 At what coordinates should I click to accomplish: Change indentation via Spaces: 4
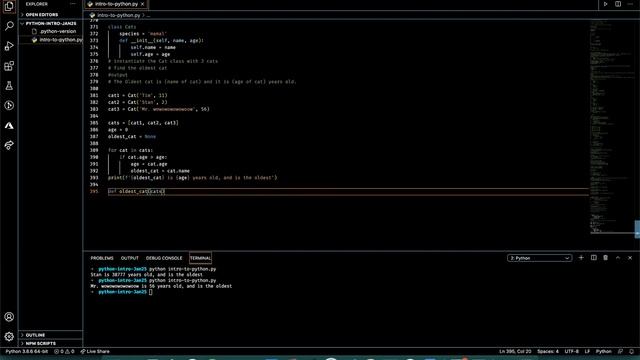click(548, 351)
